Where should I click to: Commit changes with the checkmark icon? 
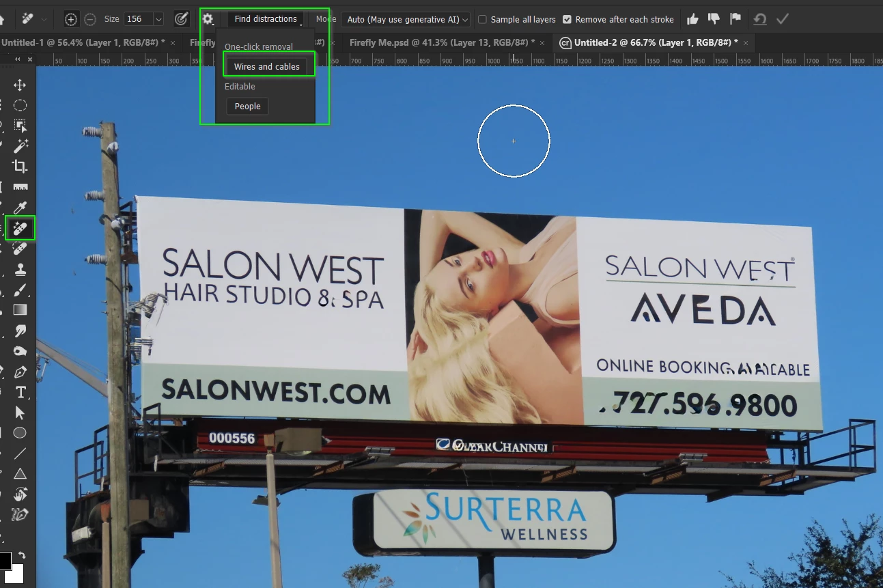(x=783, y=19)
